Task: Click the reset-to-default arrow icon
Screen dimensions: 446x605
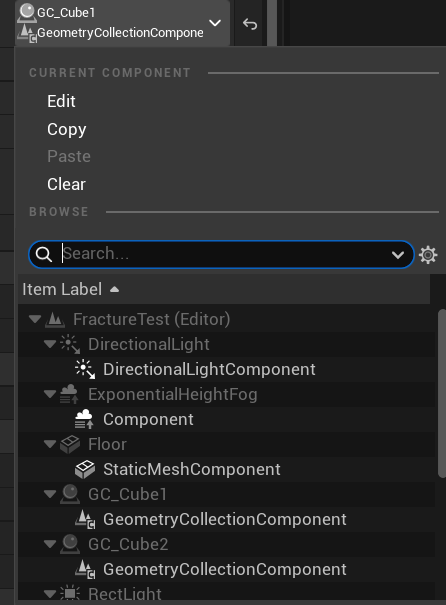Action: pos(250,24)
